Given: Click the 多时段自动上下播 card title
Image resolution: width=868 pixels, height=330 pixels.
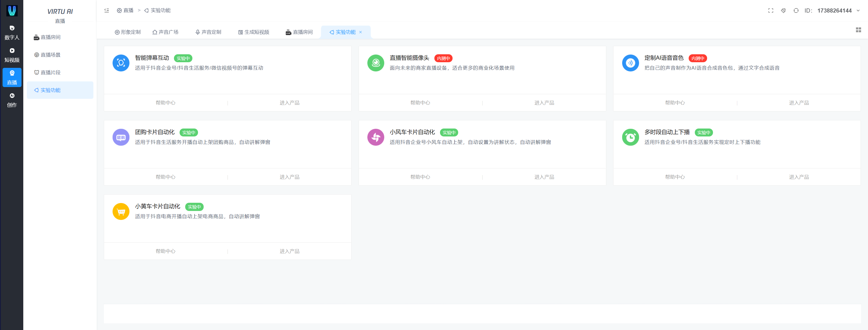Looking at the screenshot, I should [667, 132].
